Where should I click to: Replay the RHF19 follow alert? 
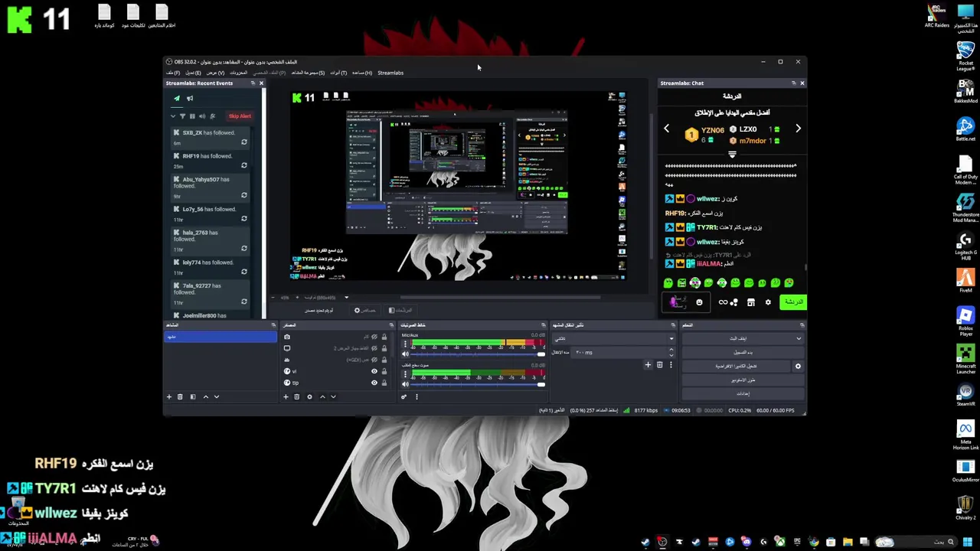pyautogui.click(x=244, y=165)
